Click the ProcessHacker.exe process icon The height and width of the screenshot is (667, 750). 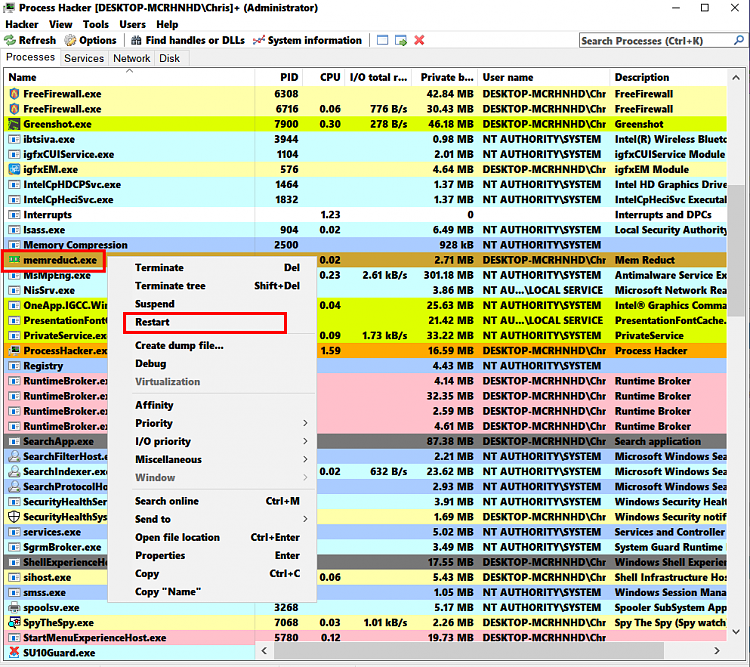pos(14,351)
